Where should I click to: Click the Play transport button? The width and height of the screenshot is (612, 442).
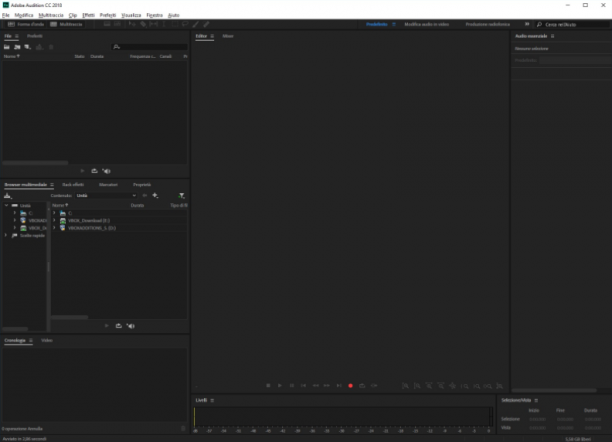point(280,386)
